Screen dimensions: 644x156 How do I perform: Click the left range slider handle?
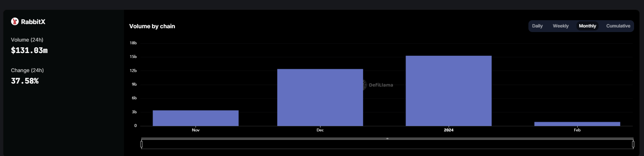142,144
